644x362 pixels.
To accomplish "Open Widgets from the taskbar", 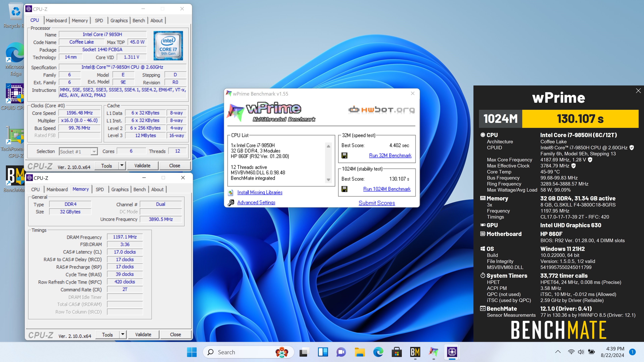I will point(323,352).
